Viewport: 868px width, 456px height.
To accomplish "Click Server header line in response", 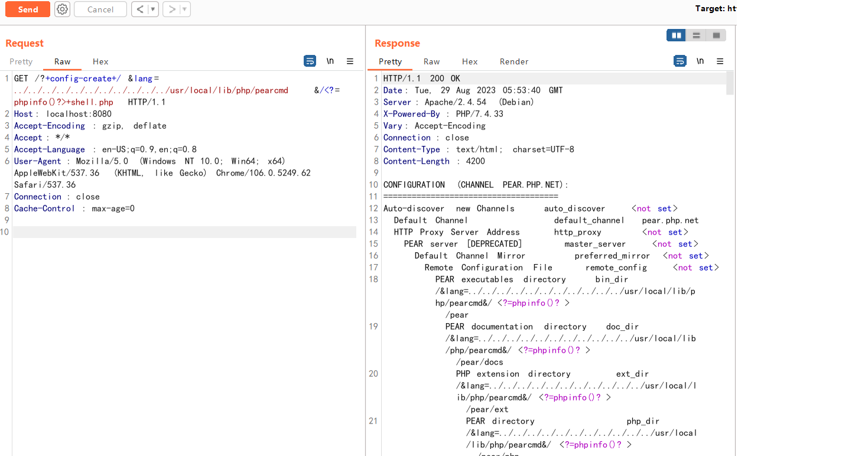I will [x=459, y=102].
